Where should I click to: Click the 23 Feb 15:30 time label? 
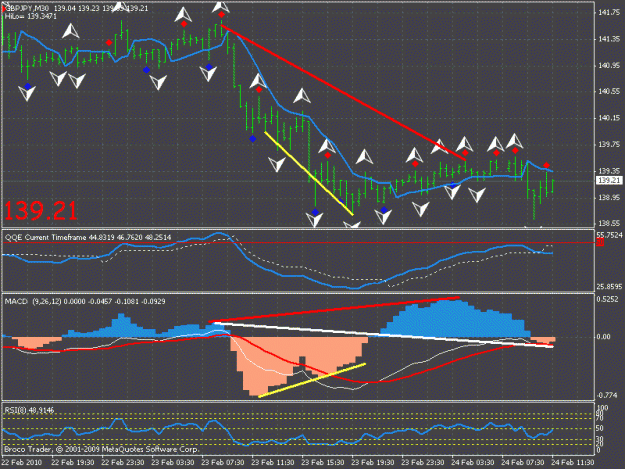[x=322, y=463]
